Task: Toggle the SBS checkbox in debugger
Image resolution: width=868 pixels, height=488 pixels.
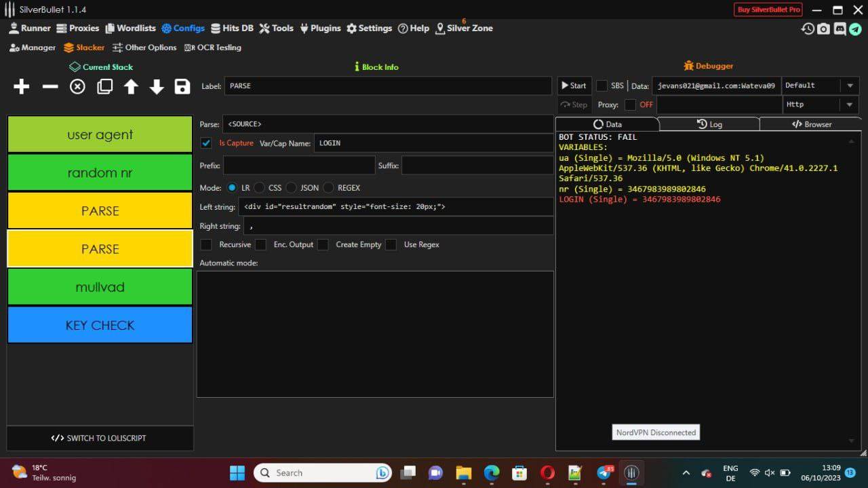Action: tap(601, 86)
